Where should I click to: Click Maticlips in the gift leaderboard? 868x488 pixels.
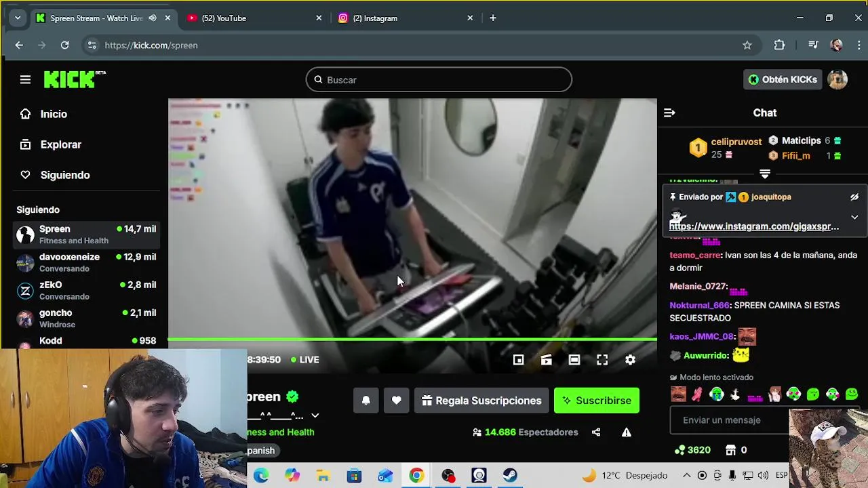pyautogui.click(x=801, y=140)
